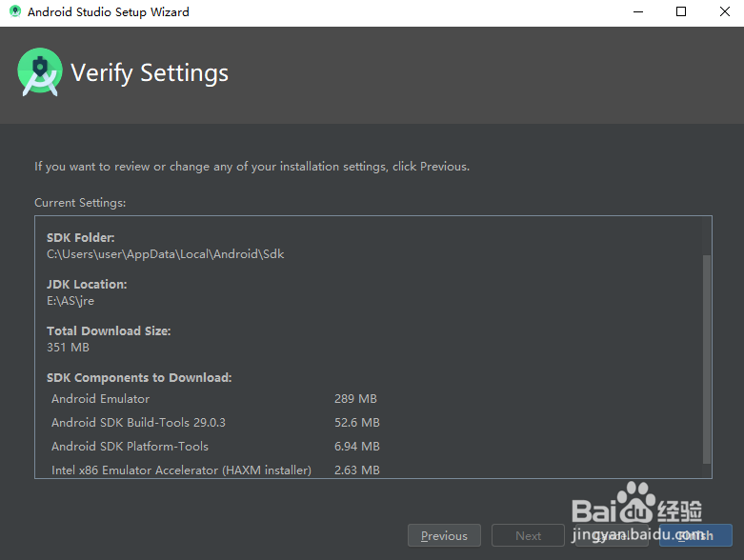Click the 52.6 MB size value
This screenshot has width=744, height=560.
point(357,423)
